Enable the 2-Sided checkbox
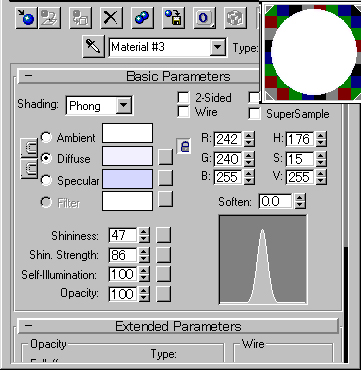361x370 pixels. pos(183,98)
